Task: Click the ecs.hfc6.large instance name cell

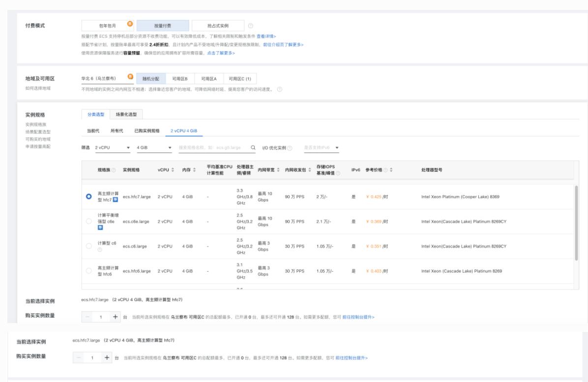Action: (x=137, y=271)
